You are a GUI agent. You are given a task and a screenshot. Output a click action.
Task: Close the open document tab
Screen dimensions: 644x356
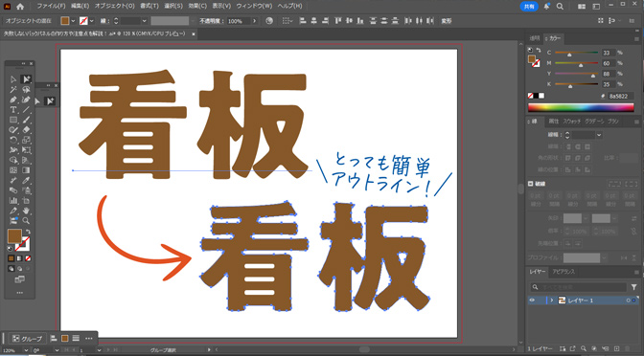pos(194,34)
